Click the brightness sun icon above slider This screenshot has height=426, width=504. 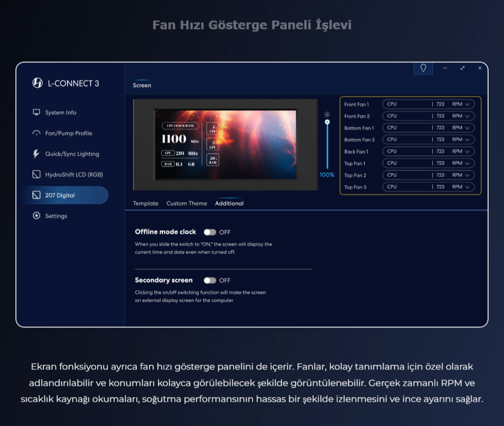[x=327, y=115]
